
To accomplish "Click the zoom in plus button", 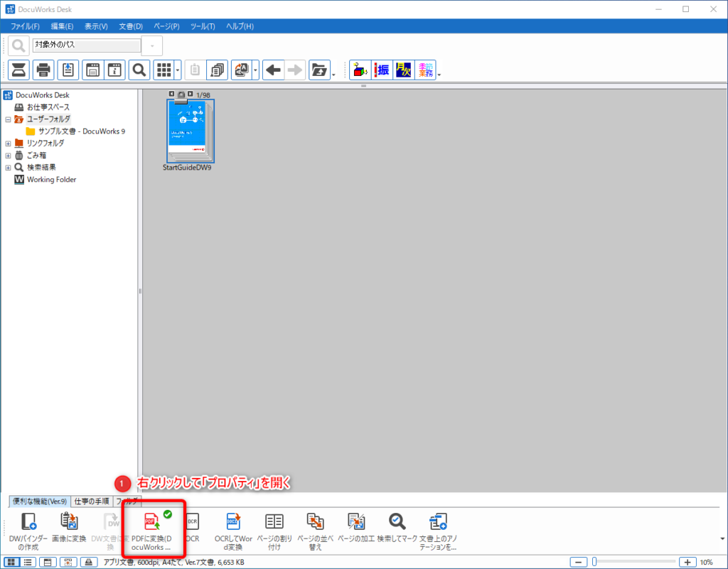I will pyautogui.click(x=687, y=562).
